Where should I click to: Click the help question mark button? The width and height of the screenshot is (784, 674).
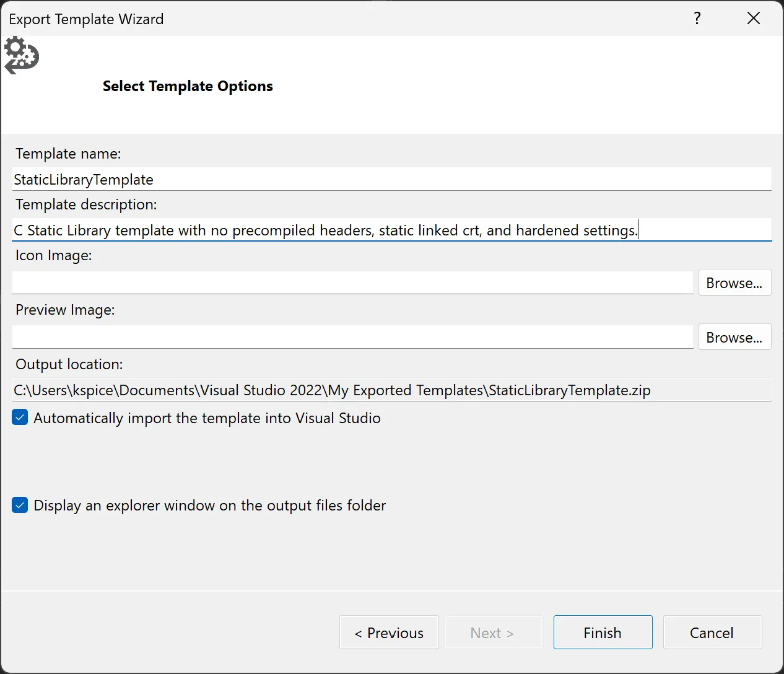click(x=697, y=18)
